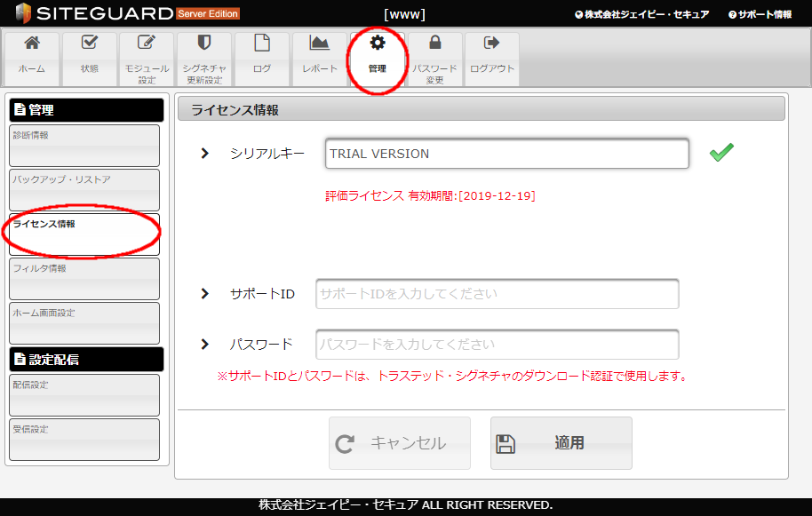Open the レポート (Report) icon
812x516 pixels.
coord(318,56)
